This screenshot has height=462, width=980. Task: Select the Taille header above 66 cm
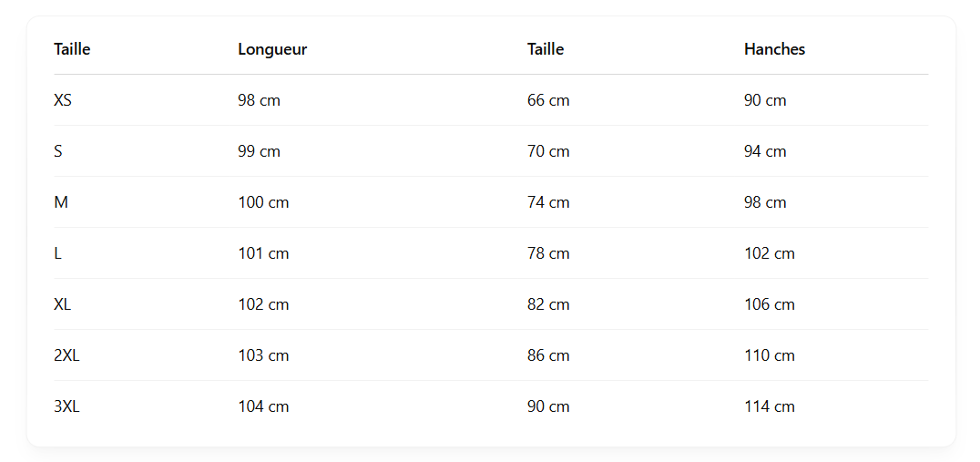click(545, 49)
